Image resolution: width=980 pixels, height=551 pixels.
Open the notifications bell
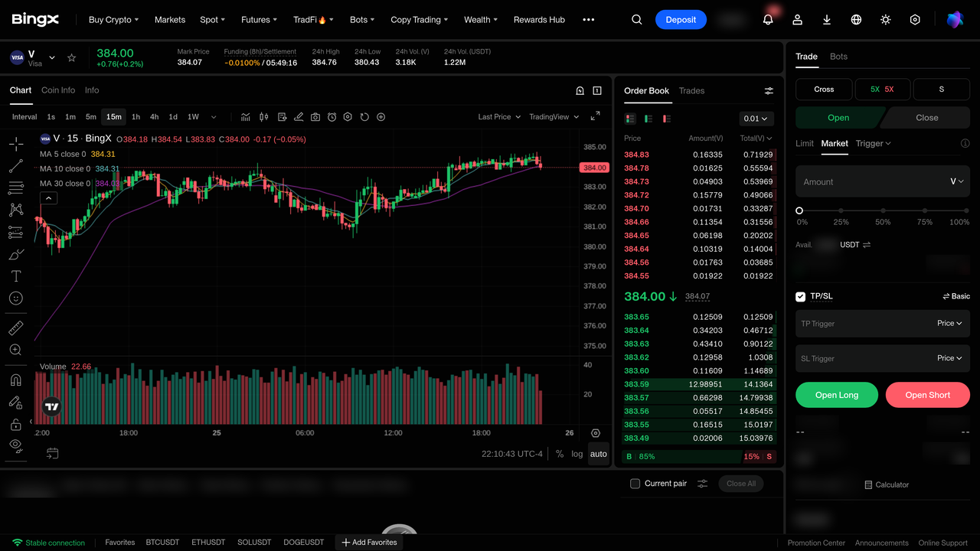click(x=768, y=20)
